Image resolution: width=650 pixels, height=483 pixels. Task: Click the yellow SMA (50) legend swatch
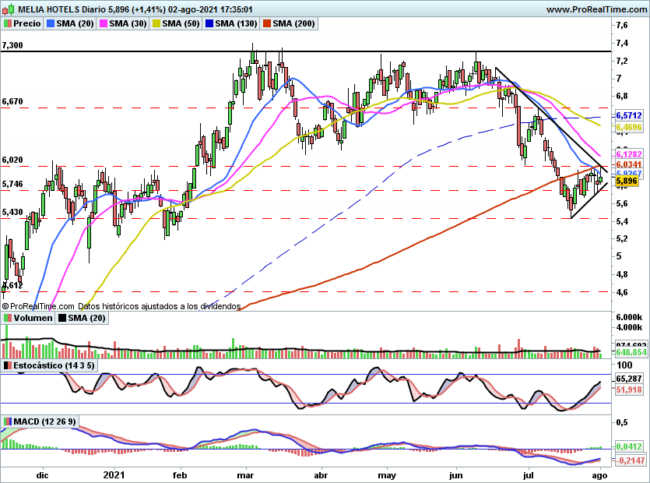coord(157,24)
